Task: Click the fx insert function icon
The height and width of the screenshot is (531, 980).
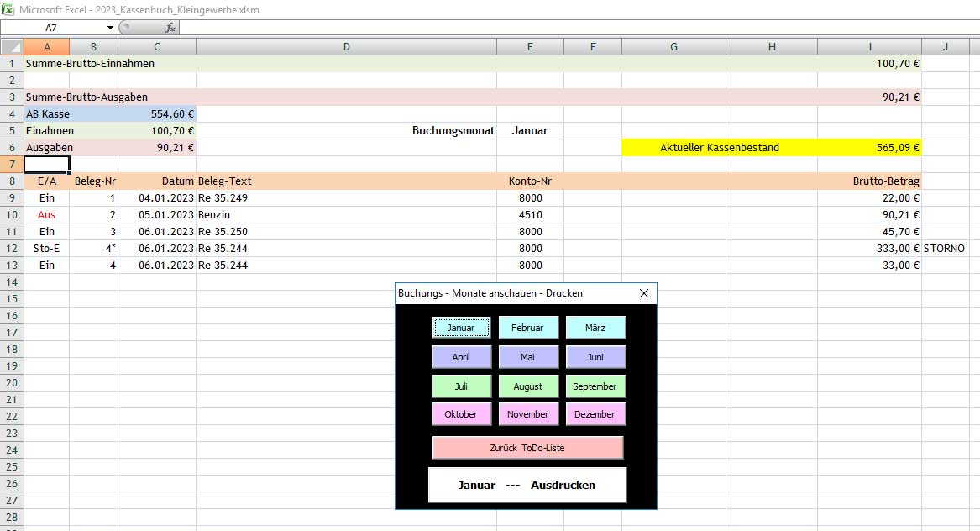Action: (170, 28)
